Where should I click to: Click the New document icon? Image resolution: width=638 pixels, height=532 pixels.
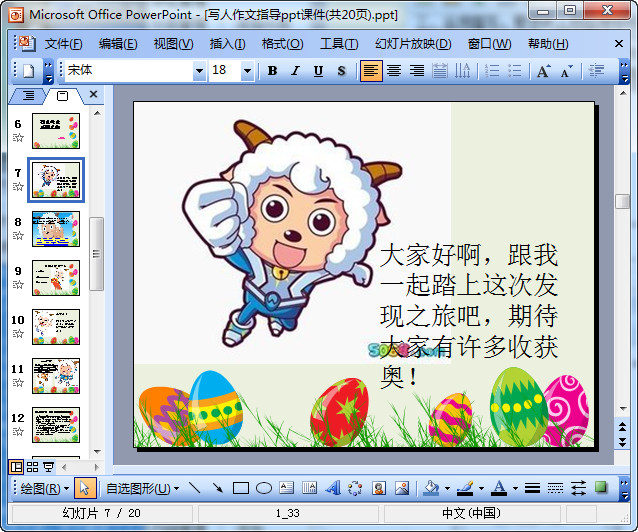(x=28, y=71)
